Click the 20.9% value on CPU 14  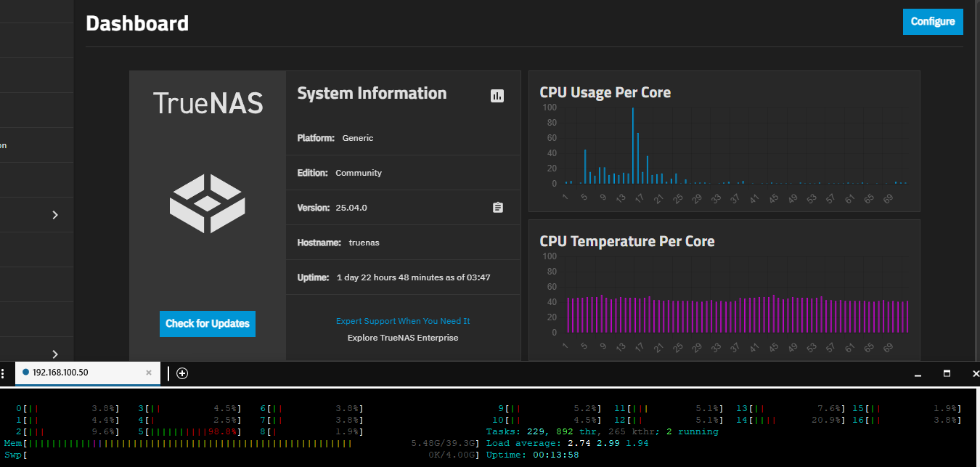point(826,420)
